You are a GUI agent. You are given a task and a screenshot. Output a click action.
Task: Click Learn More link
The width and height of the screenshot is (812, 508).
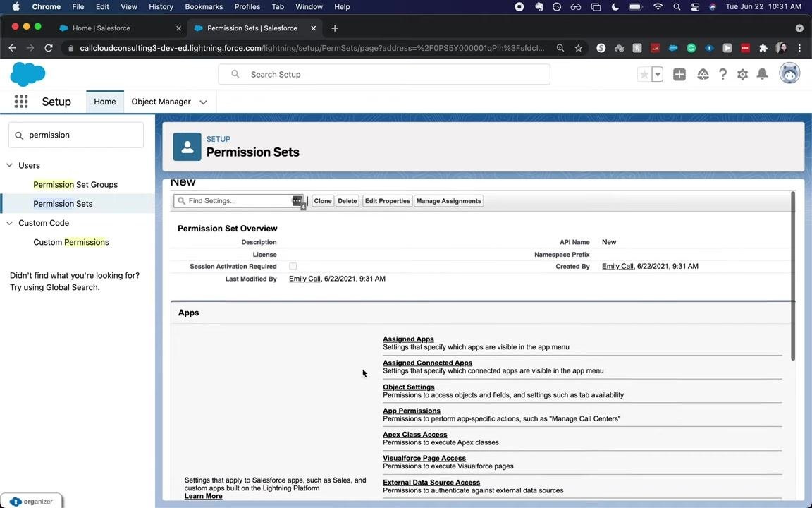click(x=203, y=496)
